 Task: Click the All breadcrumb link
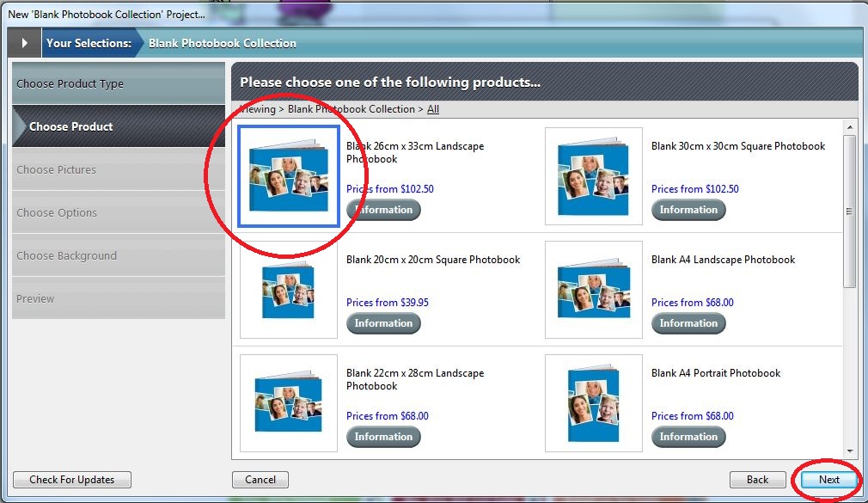(433, 109)
